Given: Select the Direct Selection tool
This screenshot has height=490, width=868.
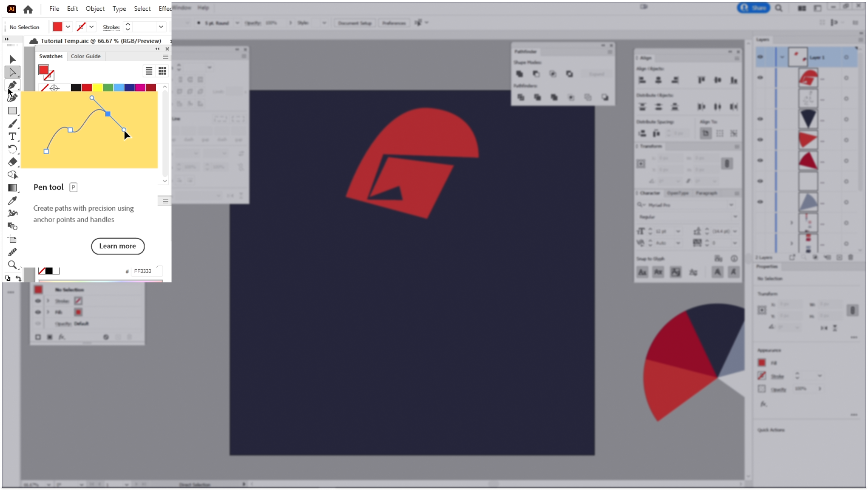Looking at the screenshot, I should pyautogui.click(x=13, y=72).
